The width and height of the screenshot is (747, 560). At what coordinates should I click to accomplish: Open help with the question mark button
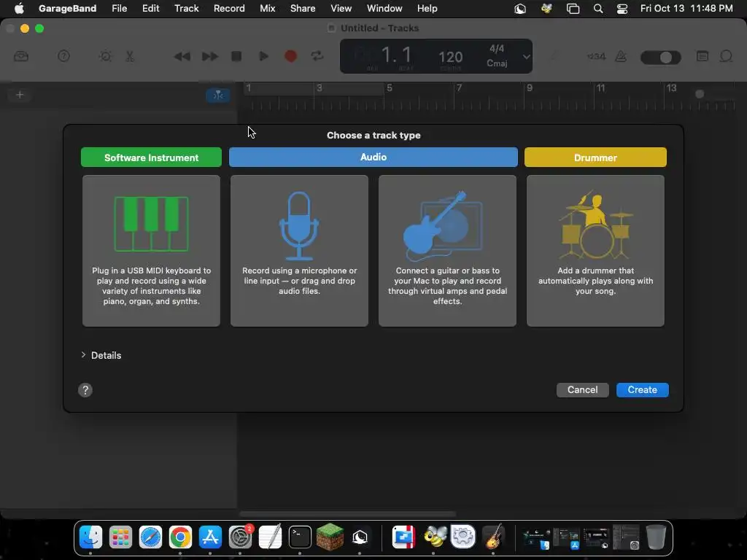85,390
